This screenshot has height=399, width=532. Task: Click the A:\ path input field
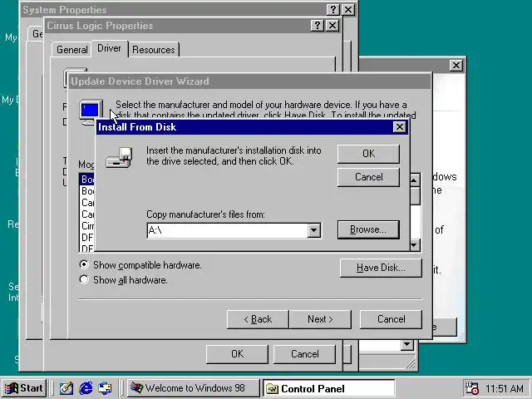[227, 231]
